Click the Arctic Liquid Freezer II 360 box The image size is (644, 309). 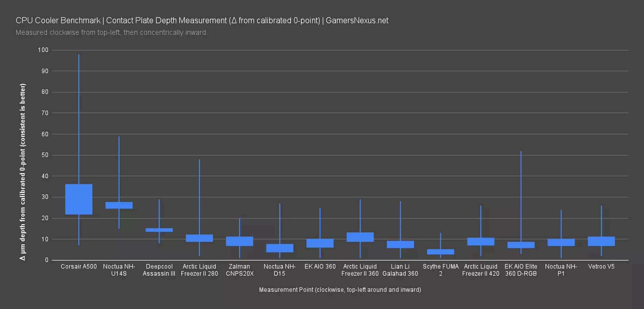click(360, 237)
